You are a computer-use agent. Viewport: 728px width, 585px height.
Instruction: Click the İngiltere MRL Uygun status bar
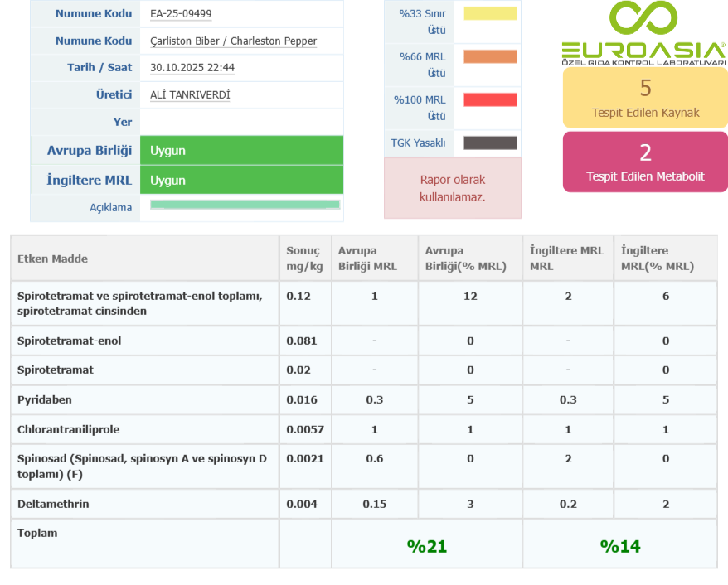pos(241,180)
